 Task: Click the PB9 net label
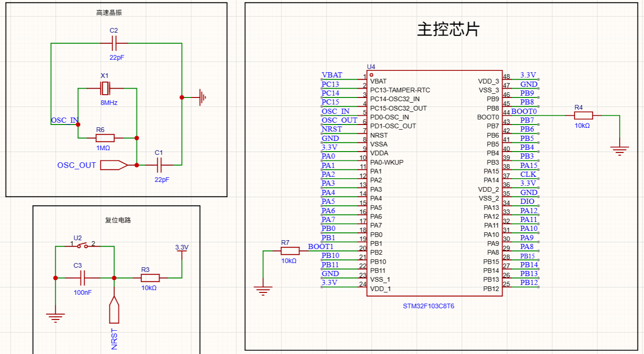pyautogui.click(x=527, y=93)
